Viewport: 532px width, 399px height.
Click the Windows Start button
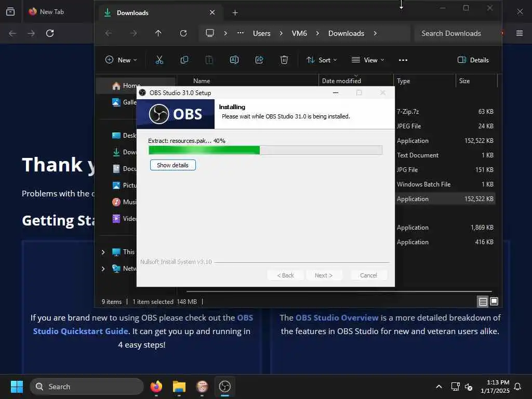(x=17, y=387)
